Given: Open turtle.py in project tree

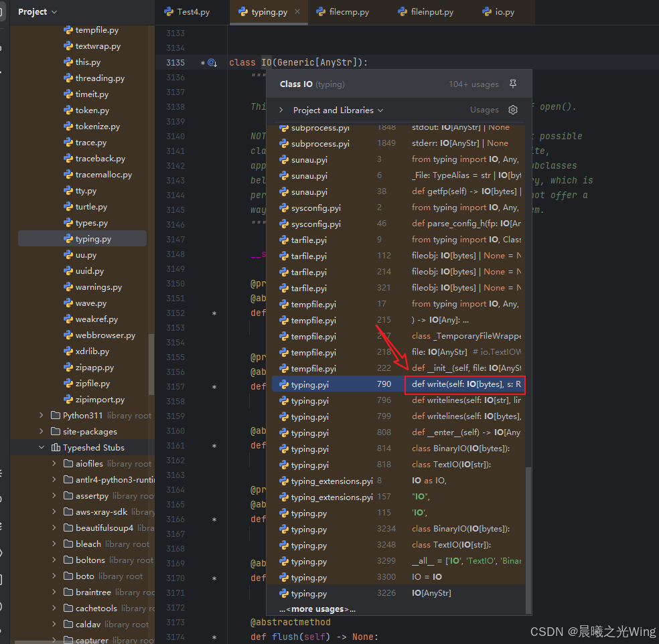Looking at the screenshot, I should (85, 207).
